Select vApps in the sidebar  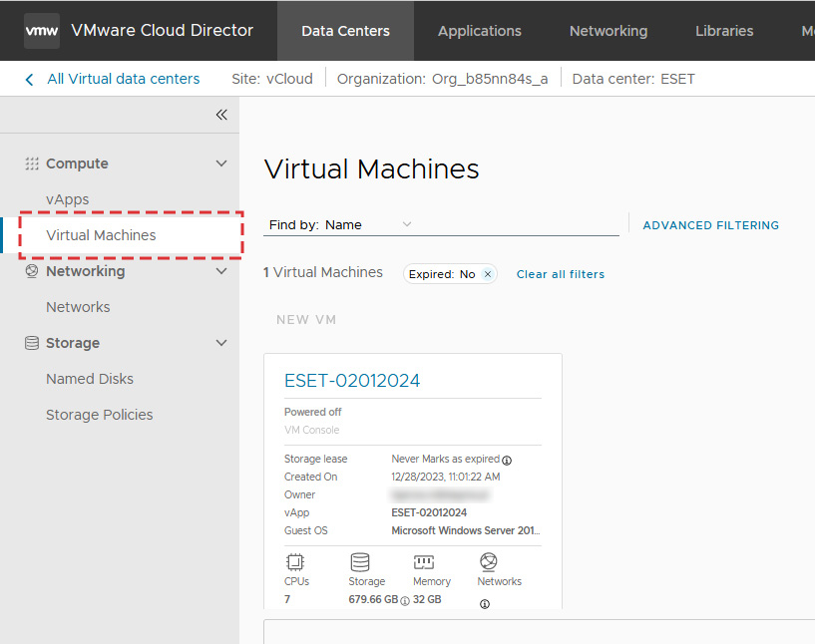coord(68,199)
